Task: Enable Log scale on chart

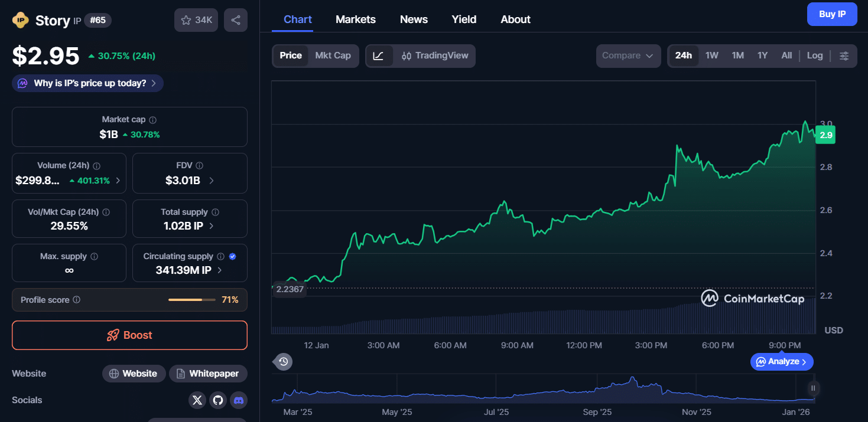Action: pos(815,55)
